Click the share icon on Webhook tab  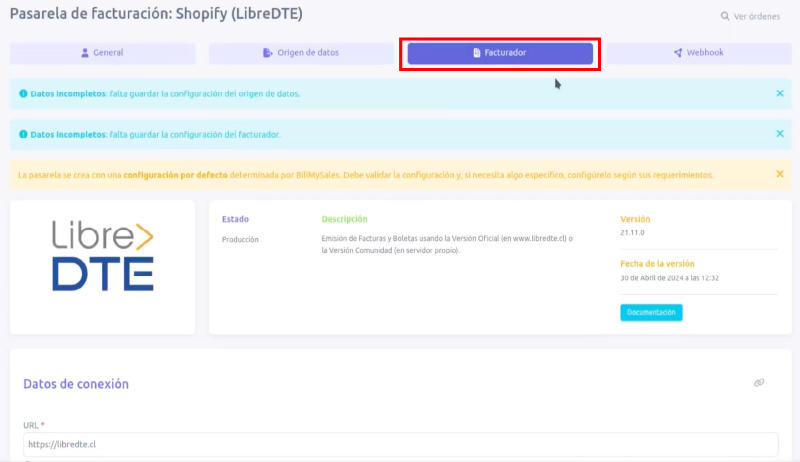click(678, 53)
